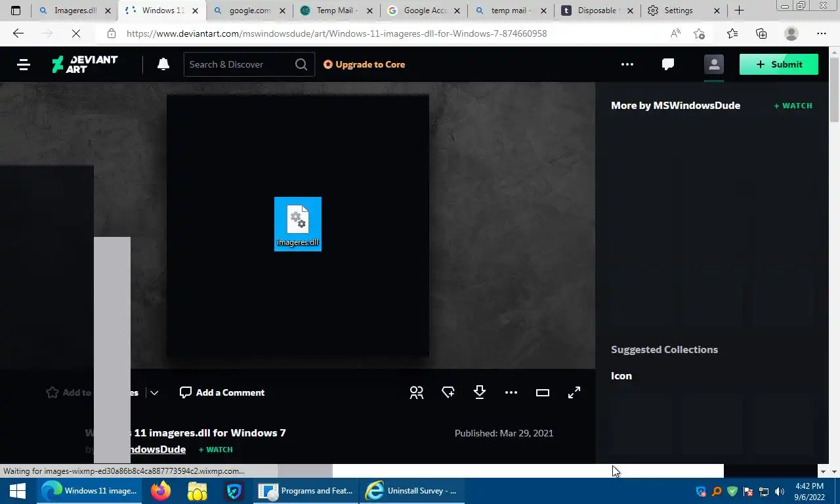Launch Firefox from the taskbar
The height and width of the screenshot is (504, 840).
pyautogui.click(x=160, y=491)
